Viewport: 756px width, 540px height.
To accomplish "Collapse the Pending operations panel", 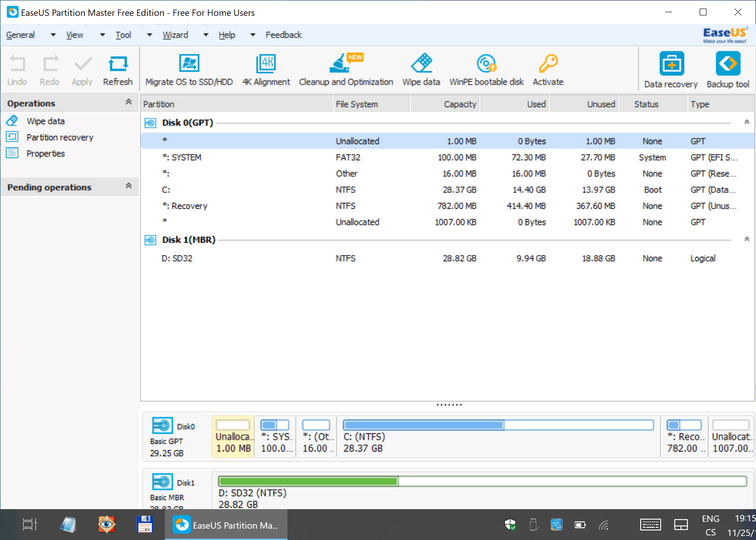I will (128, 187).
